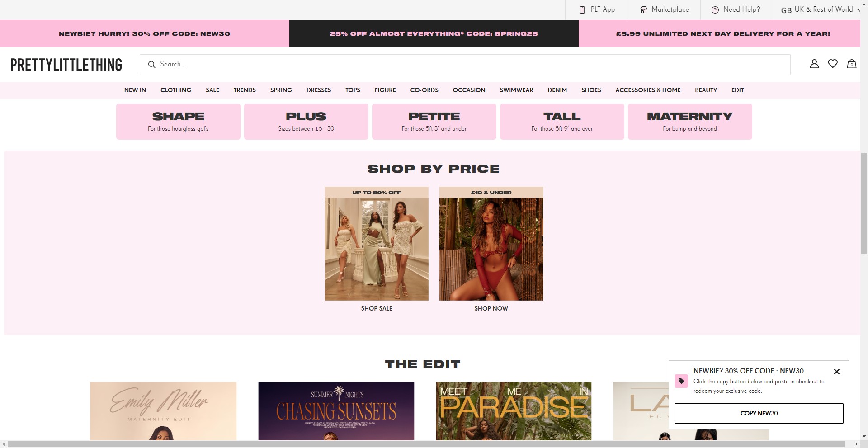Open the account profile icon
Screen dimensions: 868x448
tap(814, 64)
